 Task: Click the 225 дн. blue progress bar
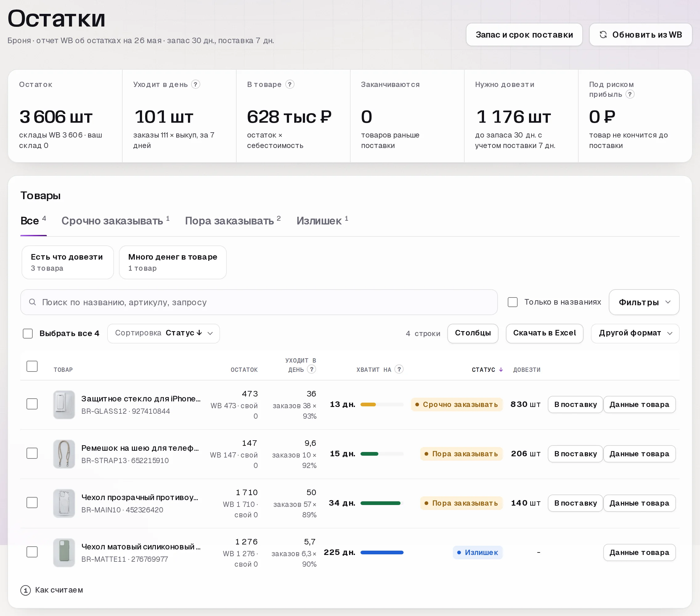click(382, 552)
